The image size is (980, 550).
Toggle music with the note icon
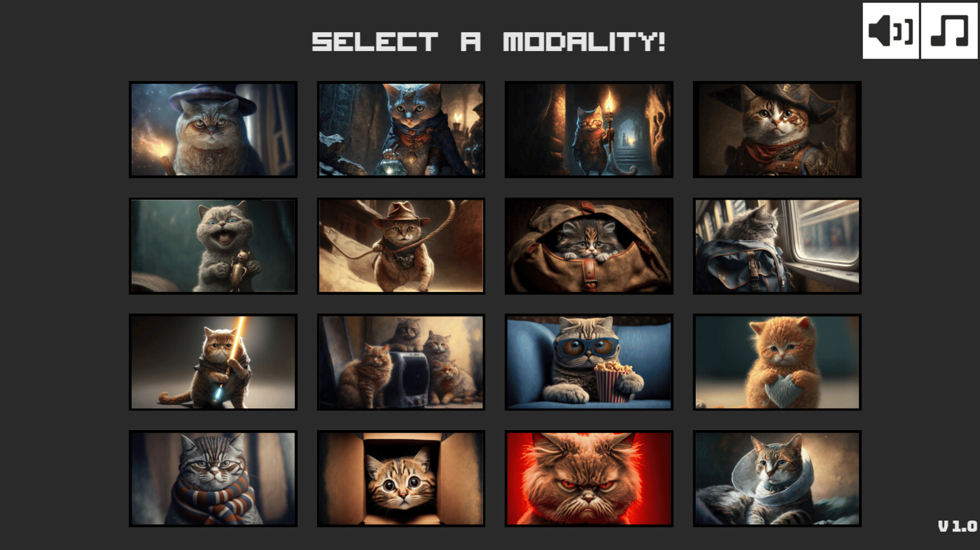(949, 31)
